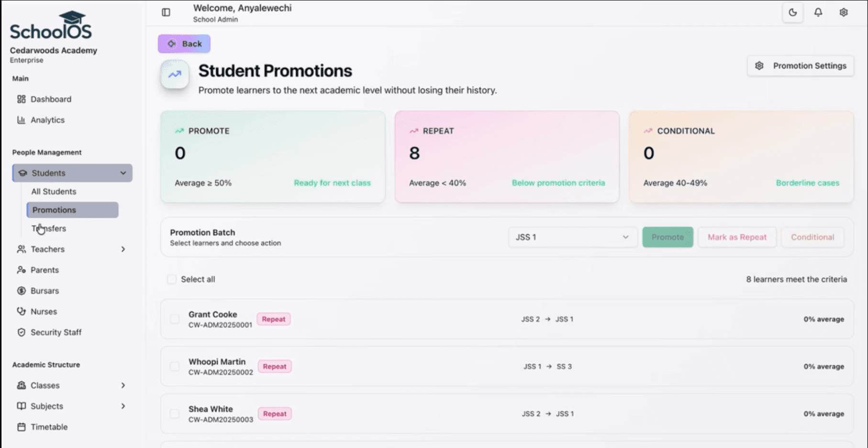
Task: Enable the Select all checkbox
Action: pos(171,279)
